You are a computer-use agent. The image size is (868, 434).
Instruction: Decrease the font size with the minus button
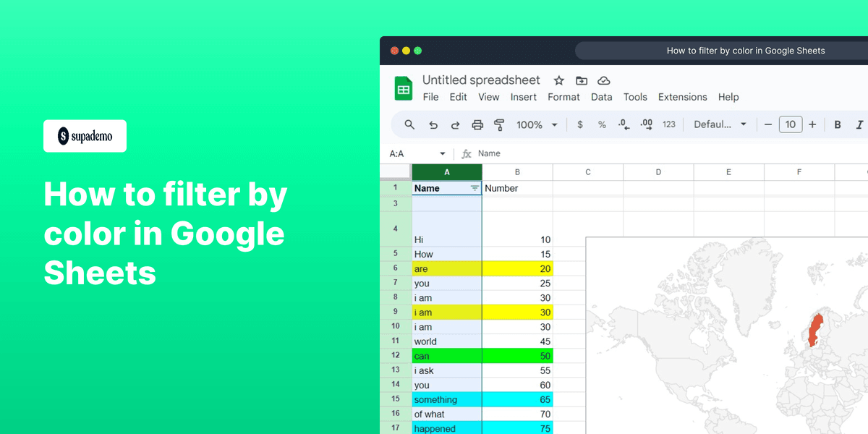[767, 124]
